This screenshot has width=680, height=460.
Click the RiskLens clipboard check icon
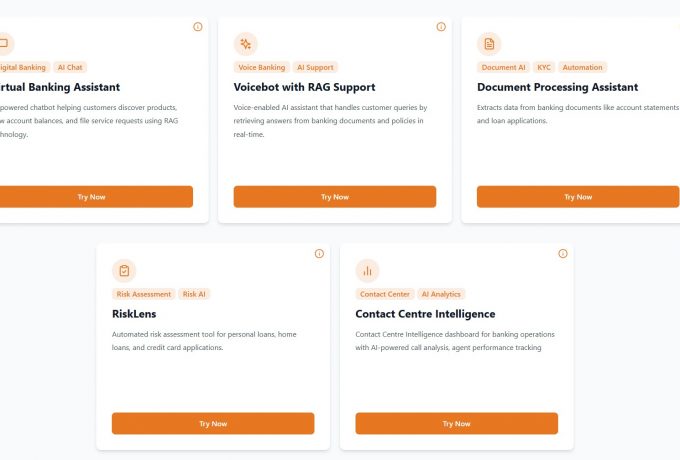[124, 271]
